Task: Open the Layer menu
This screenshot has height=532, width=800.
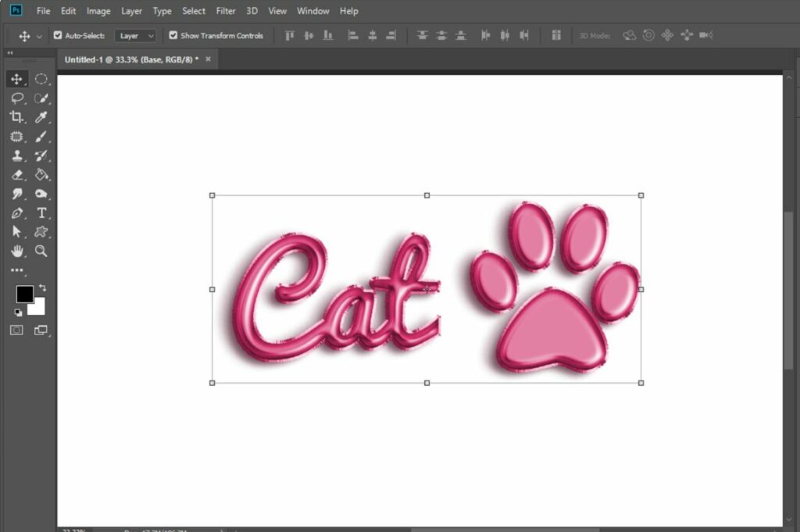Action: click(131, 11)
